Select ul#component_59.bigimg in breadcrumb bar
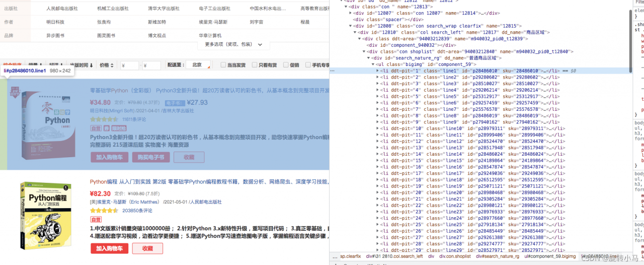This screenshot has width=644, height=265. [551, 256]
